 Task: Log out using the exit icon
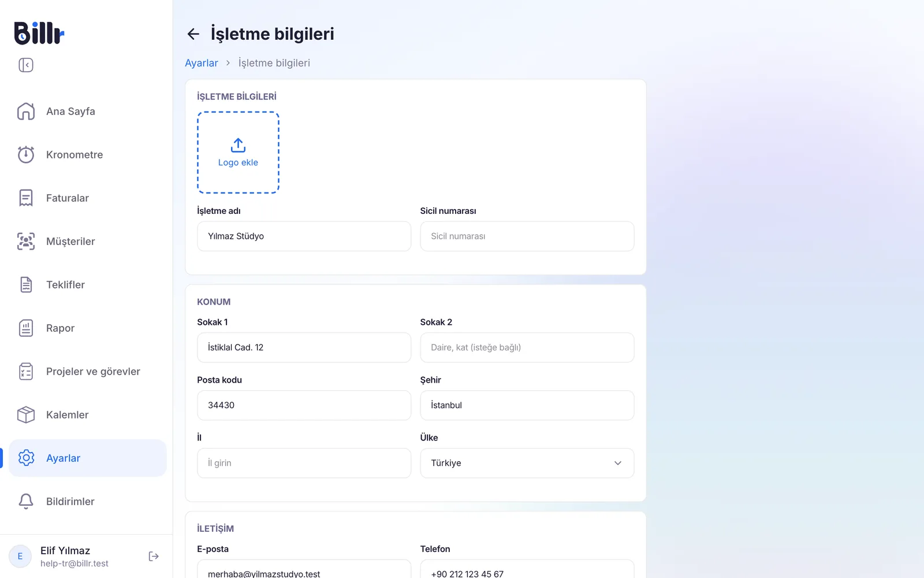(x=154, y=556)
